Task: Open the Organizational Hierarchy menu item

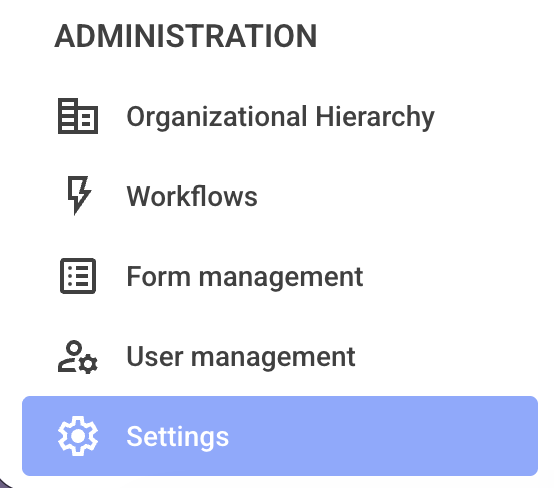Action: [x=280, y=116]
